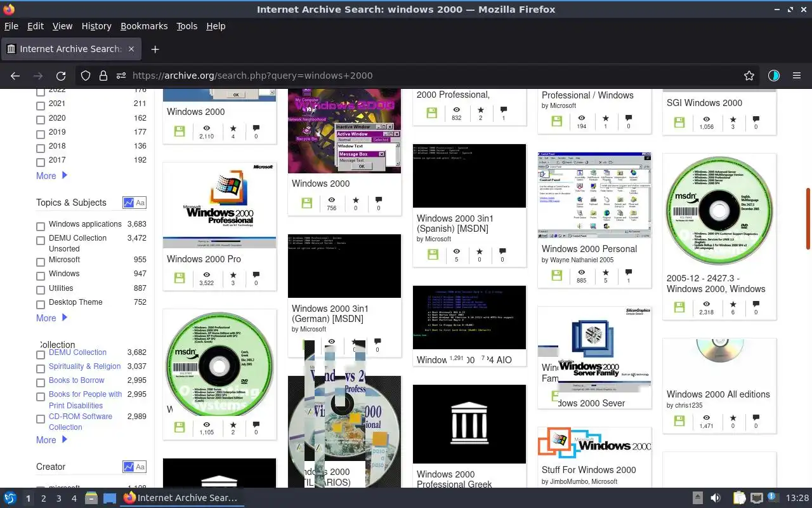Toggle Creator alphabetical Aa sort icon
This screenshot has width=812, height=508.
point(140,467)
